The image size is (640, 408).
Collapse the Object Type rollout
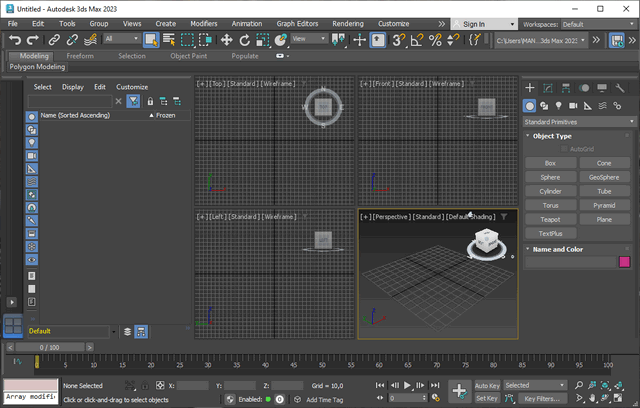click(552, 136)
